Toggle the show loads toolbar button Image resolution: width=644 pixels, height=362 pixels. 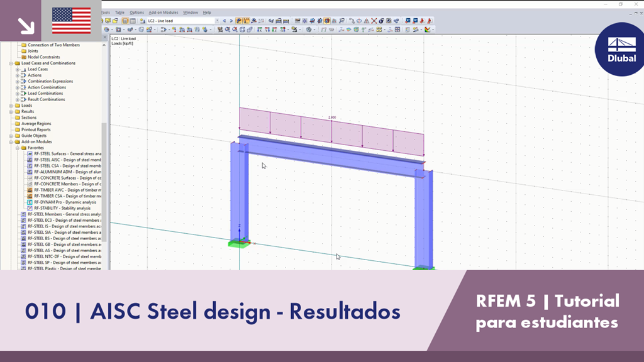(x=238, y=21)
